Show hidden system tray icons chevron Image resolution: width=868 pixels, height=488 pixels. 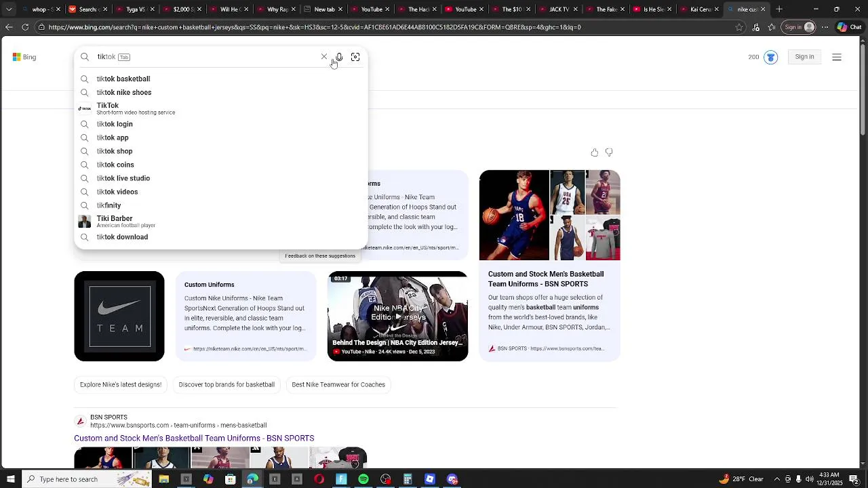coord(777,479)
